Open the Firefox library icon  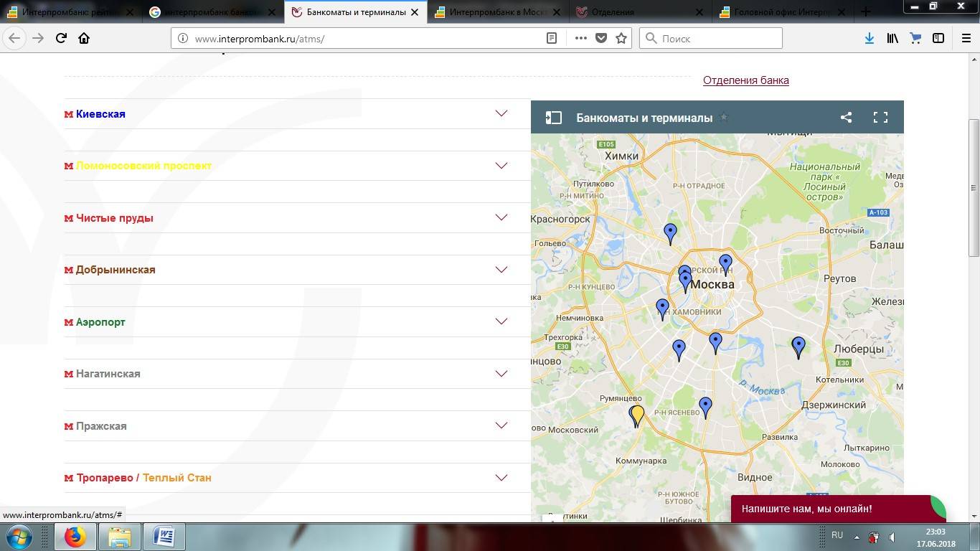pyautogui.click(x=892, y=38)
